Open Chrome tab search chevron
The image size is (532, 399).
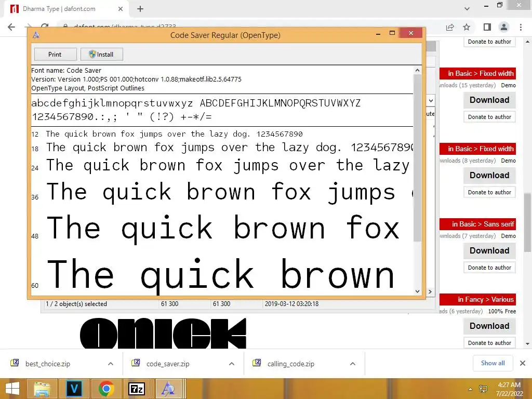(x=467, y=9)
